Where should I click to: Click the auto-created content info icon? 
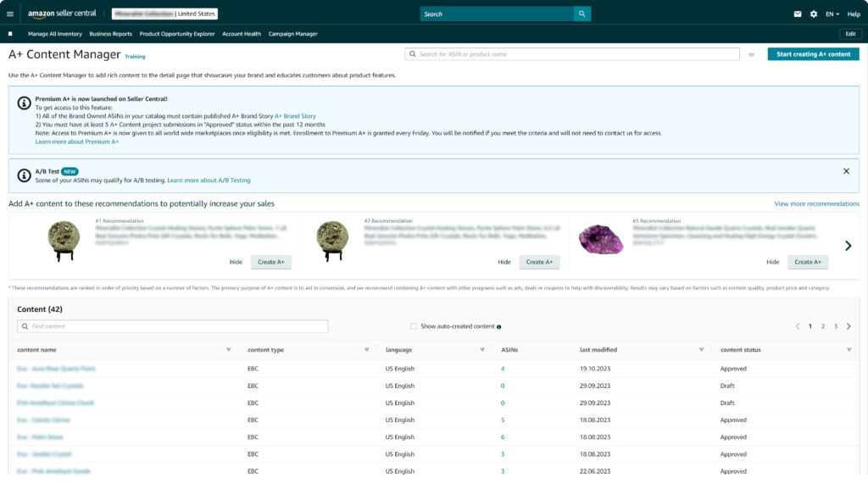[x=498, y=326]
